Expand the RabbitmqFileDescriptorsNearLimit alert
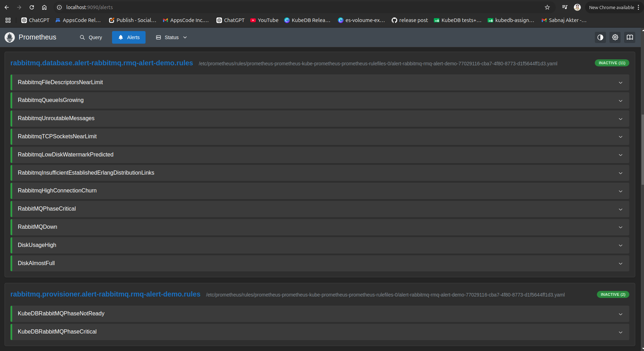The width and height of the screenshot is (644, 351). pyautogui.click(x=320, y=82)
